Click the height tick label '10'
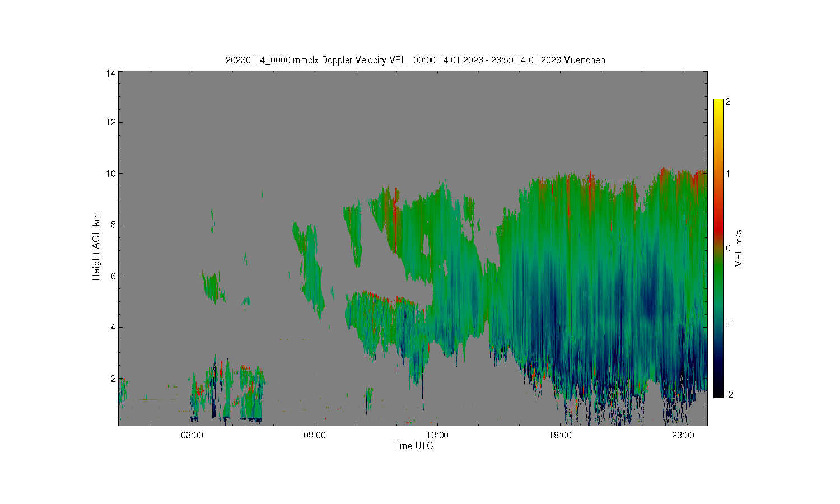The width and height of the screenshot is (840, 504). (111, 174)
